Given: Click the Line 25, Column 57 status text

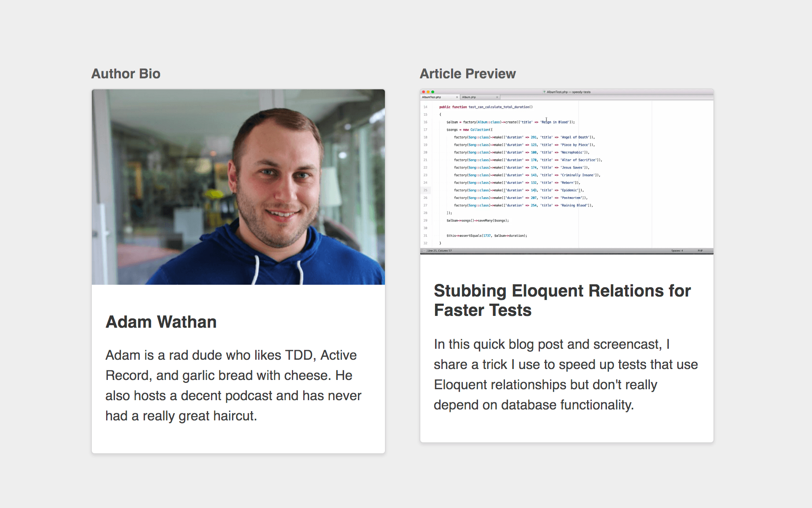Looking at the screenshot, I should click(440, 251).
